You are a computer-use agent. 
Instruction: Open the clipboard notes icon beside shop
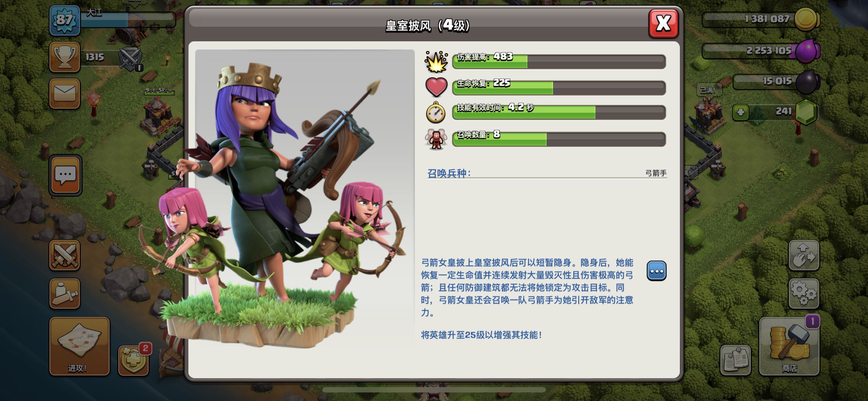point(736,360)
